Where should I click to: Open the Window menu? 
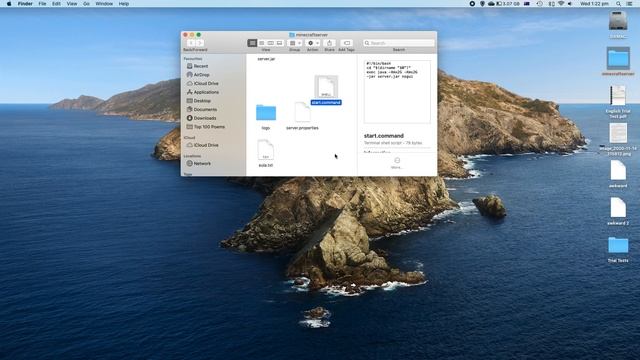pyautogui.click(x=104, y=4)
